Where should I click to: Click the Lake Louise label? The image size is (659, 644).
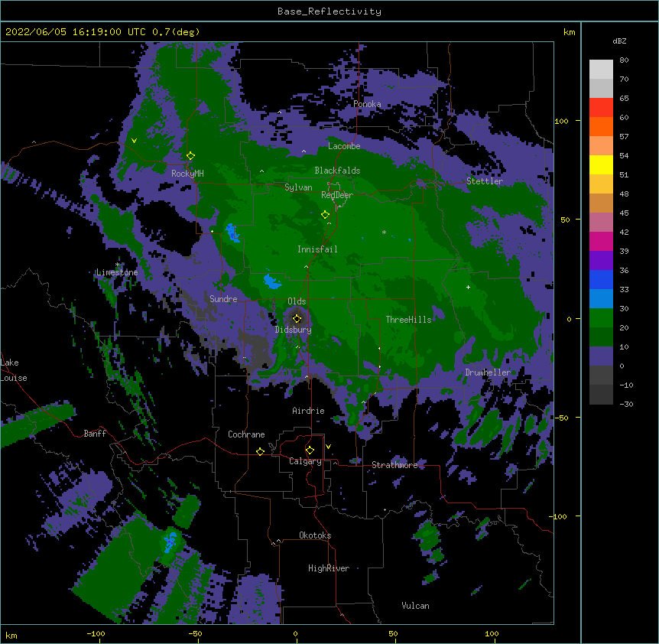(x=14, y=370)
